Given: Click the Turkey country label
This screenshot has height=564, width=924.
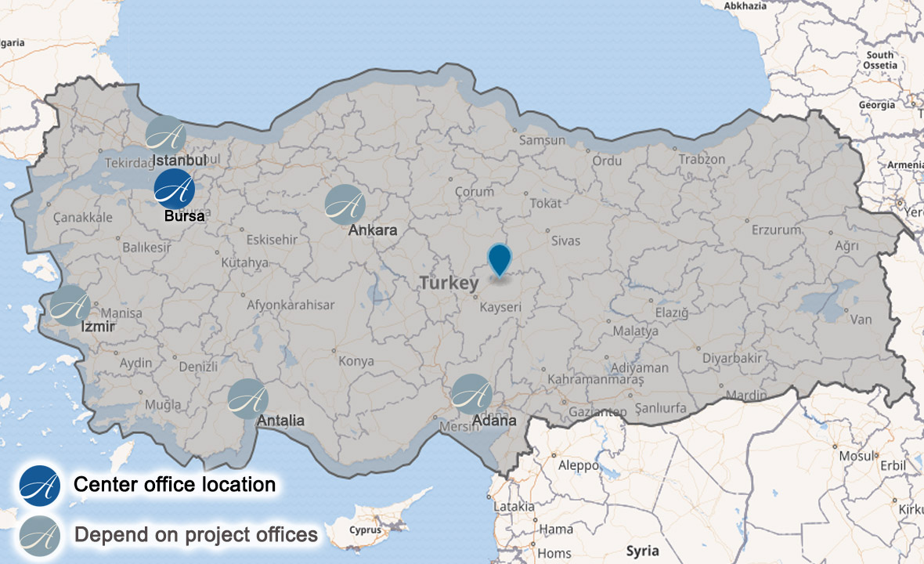Looking at the screenshot, I should coord(448,284).
